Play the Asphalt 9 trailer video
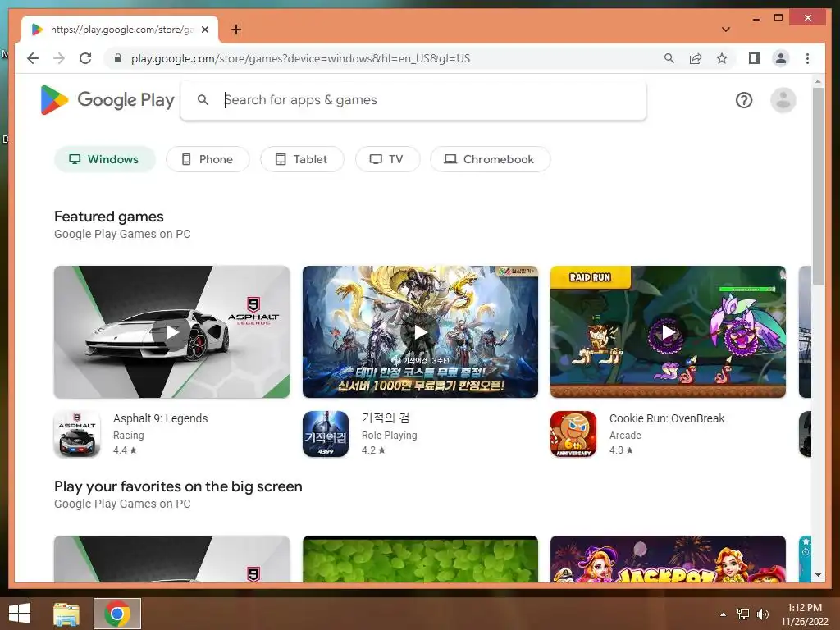Image resolution: width=840 pixels, height=630 pixels. coord(172,332)
